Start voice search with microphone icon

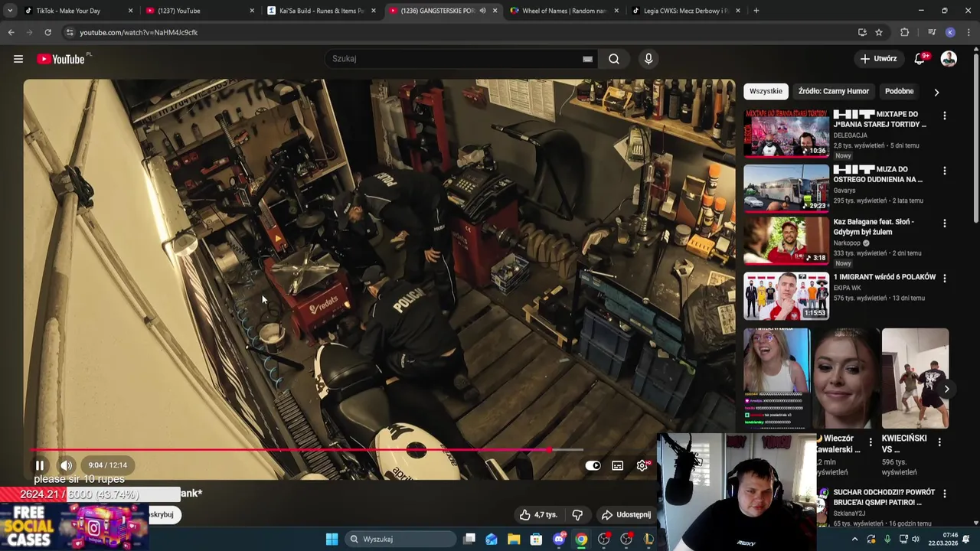(x=648, y=59)
